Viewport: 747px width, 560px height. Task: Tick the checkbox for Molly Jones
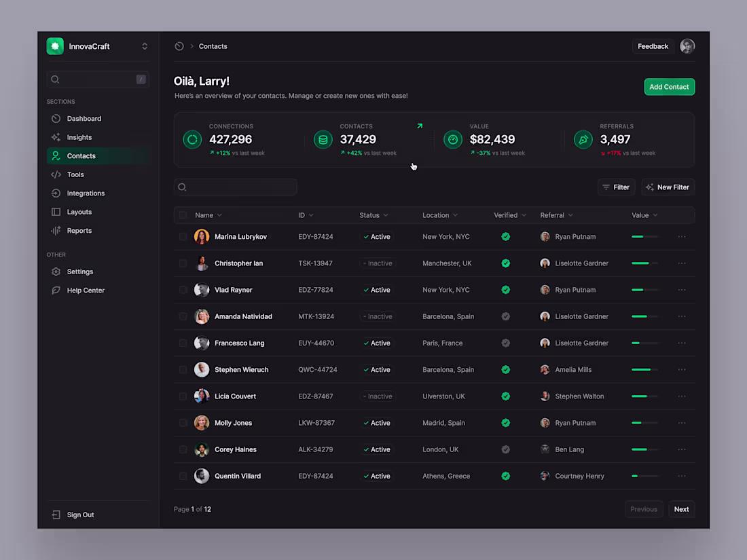pyautogui.click(x=183, y=422)
